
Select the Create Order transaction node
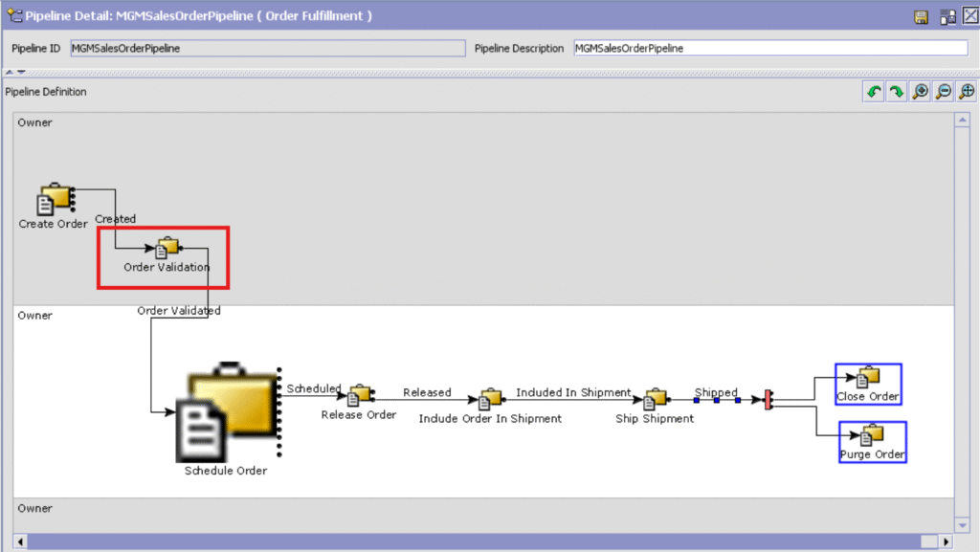coord(55,199)
